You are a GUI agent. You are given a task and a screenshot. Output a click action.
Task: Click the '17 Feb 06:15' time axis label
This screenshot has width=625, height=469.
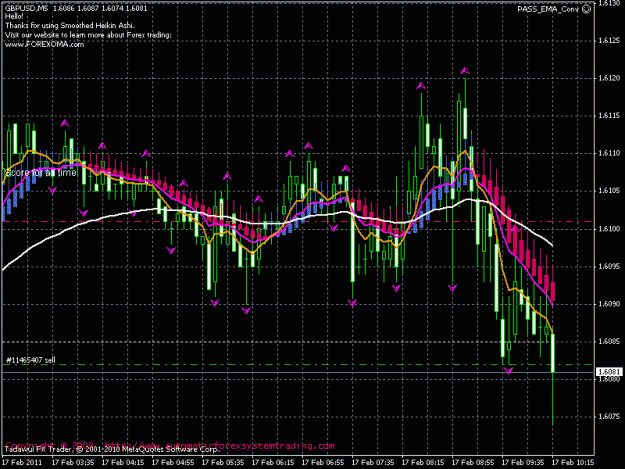[x=273, y=463]
